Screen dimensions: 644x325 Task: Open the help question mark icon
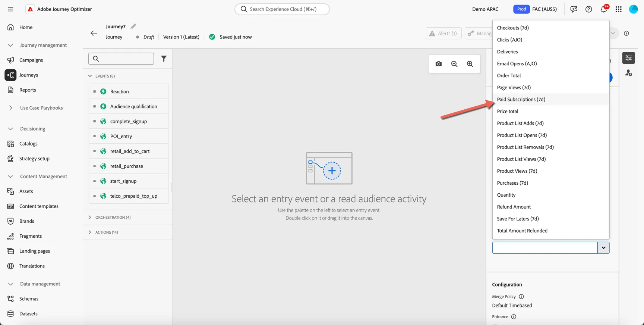[x=588, y=9]
